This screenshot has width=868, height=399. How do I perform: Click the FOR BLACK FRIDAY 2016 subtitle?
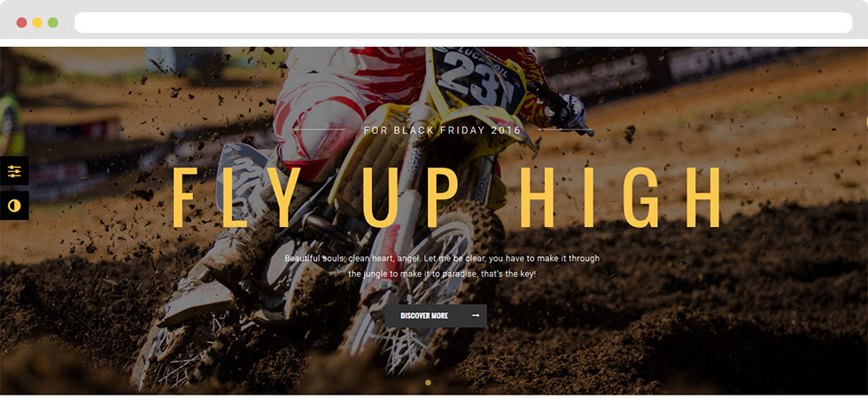443,131
